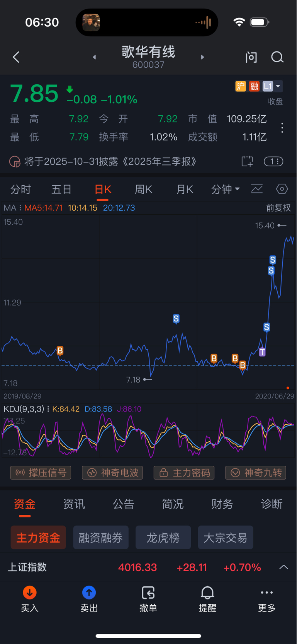The image size is (297, 644).
Task: Switch to next stock arrow
Action: (x=202, y=57)
